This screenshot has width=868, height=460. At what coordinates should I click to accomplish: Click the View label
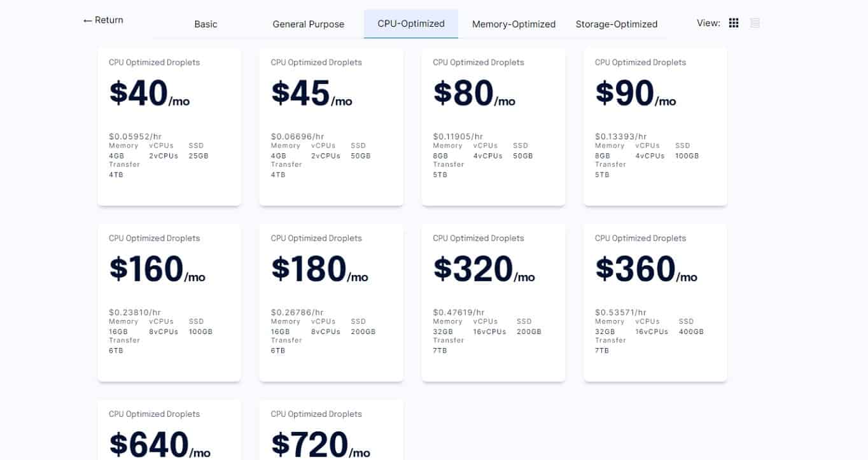pos(708,23)
